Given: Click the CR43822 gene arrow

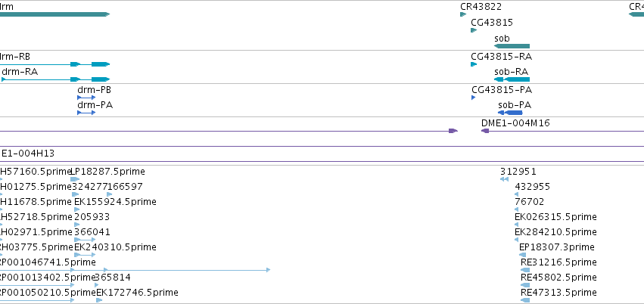Looking at the screenshot, I should point(463,14).
